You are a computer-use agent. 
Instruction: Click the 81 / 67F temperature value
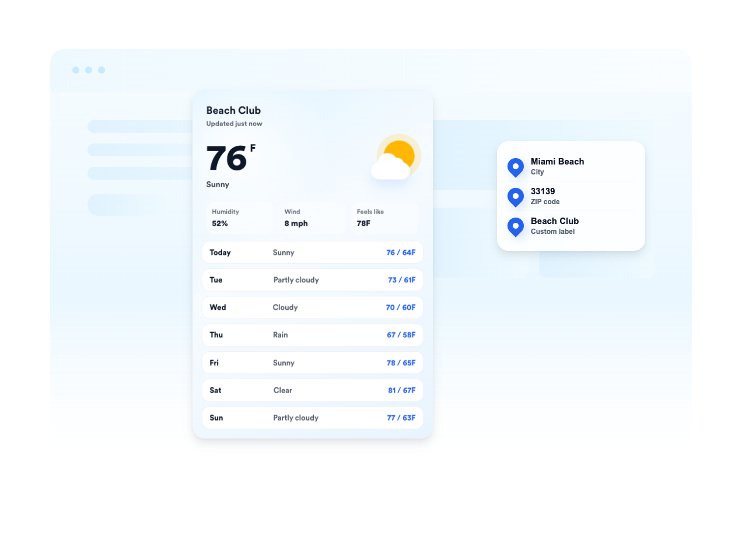[x=402, y=390]
